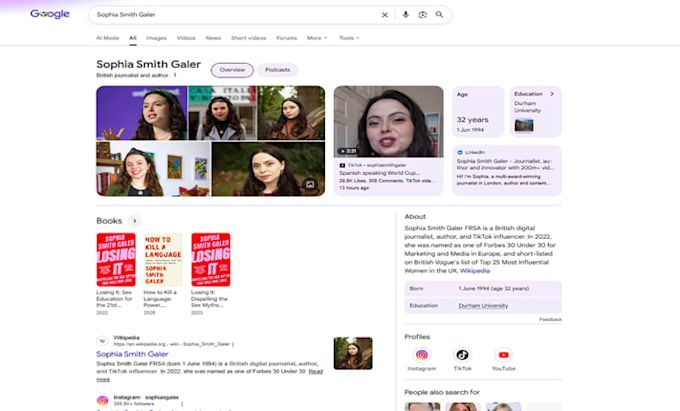This screenshot has width=680, height=411.
Task: Open photo of Sophia speaking on purple stage
Action: tap(142, 113)
